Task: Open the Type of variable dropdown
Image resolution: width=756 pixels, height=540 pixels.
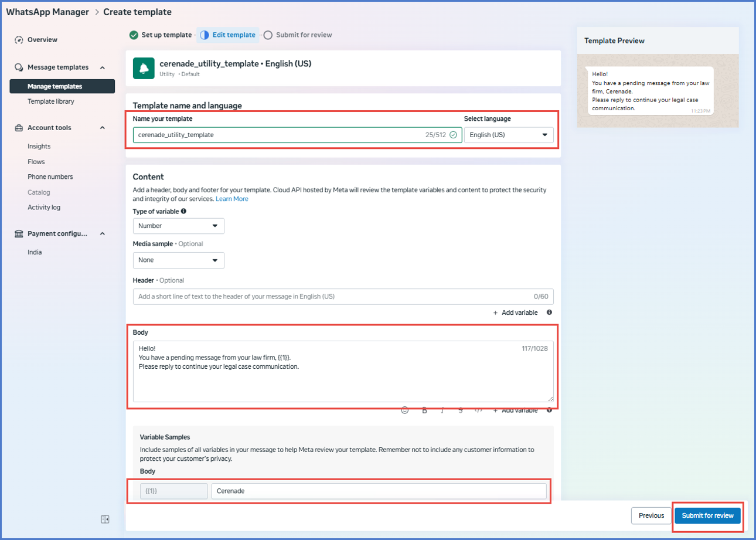Action: 178,226
